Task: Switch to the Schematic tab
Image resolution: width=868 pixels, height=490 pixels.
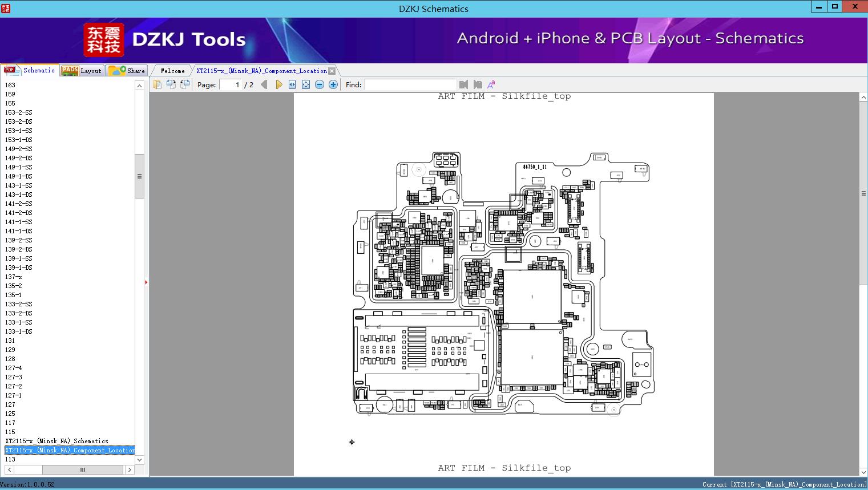Action: coord(30,70)
